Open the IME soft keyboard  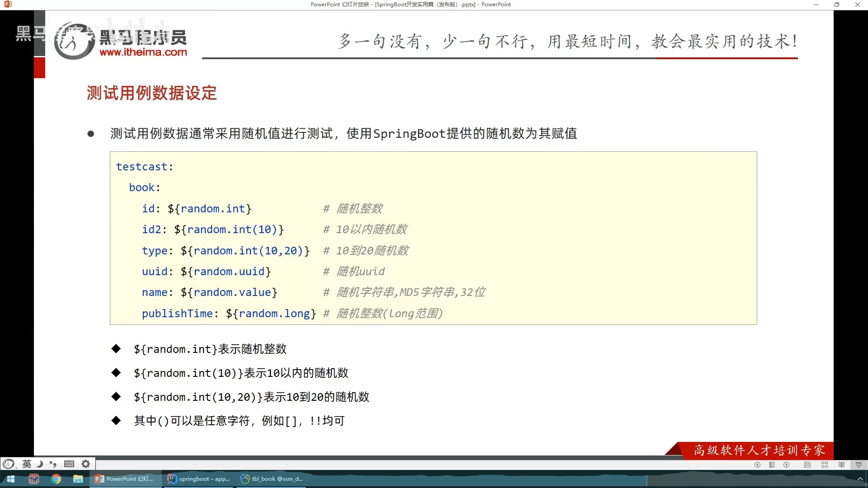69,464
